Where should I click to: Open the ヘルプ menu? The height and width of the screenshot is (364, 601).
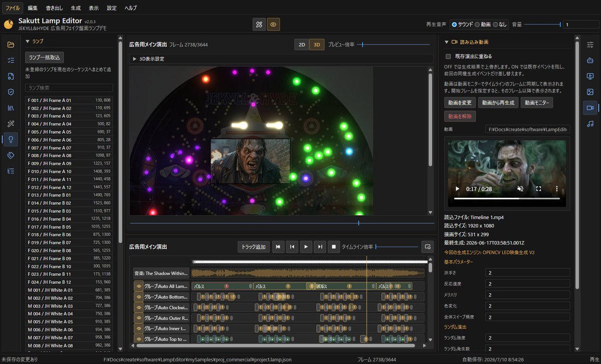tap(130, 8)
